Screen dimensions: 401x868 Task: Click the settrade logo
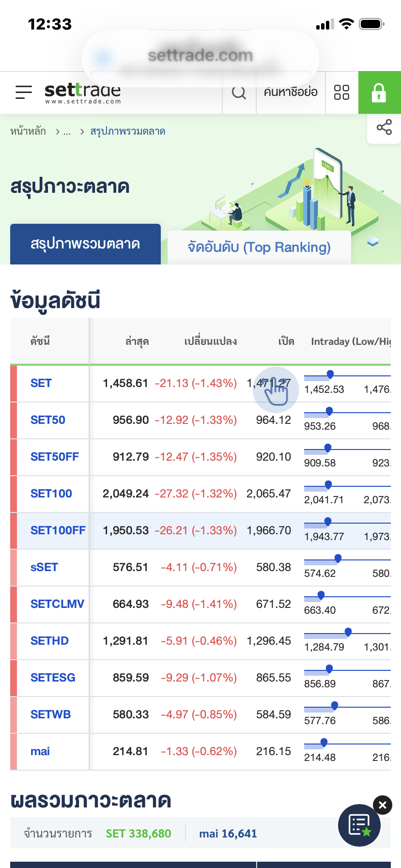tap(83, 93)
